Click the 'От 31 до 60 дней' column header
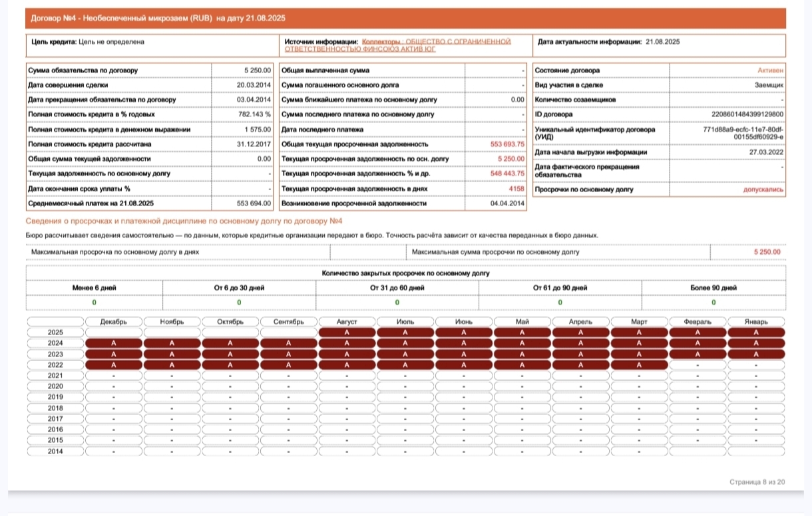812x516 pixels. tap(397, 288)
